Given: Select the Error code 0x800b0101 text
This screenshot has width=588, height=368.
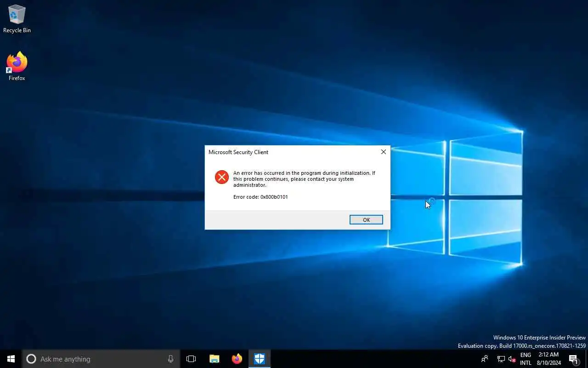Looking at the screenshot, I should tap(260, 197).
